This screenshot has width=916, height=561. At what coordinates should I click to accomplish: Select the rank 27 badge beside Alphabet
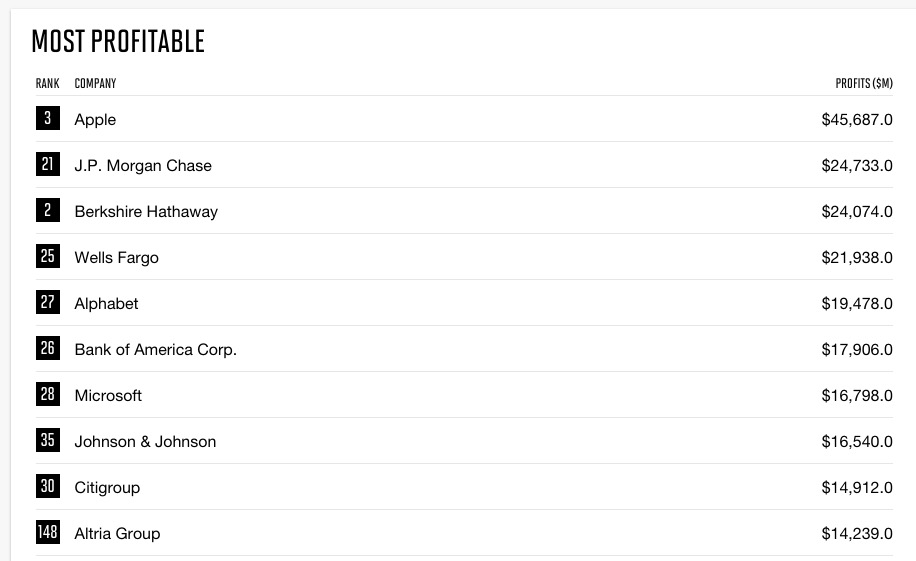pyautogui.click(x=47, y=303)
